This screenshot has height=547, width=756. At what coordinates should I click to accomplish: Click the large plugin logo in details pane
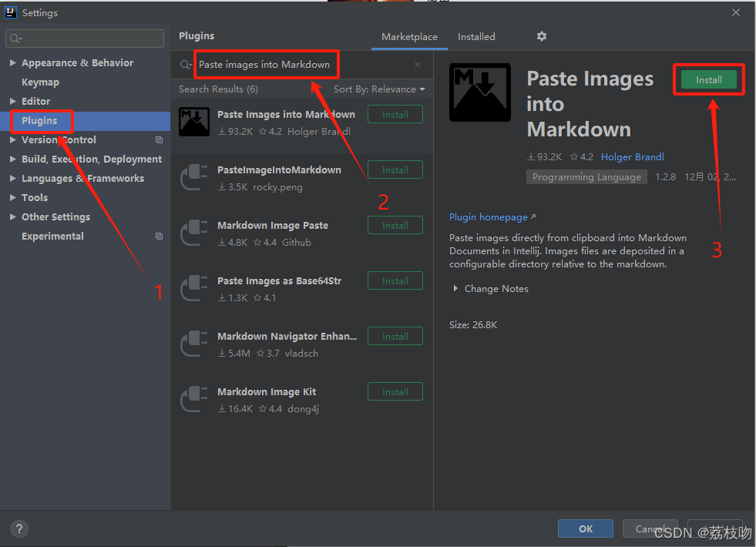pyautogui.click(x=480, y=92)
